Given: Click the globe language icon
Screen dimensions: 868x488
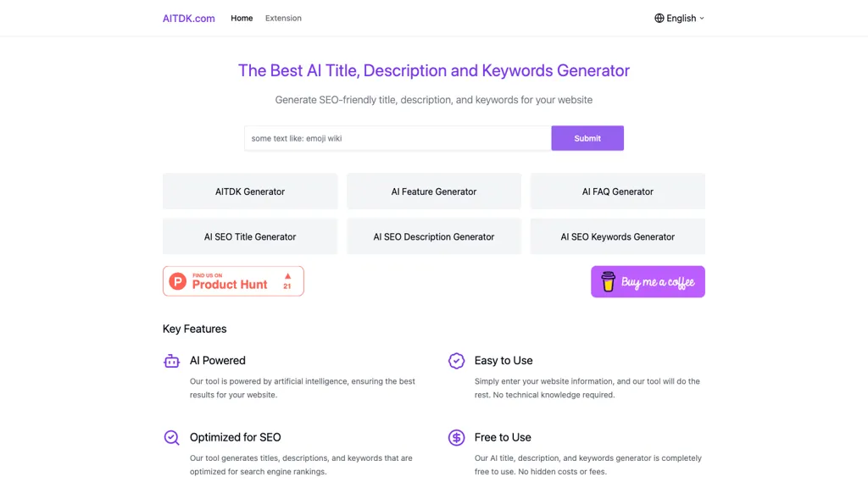Looking at the screenshot, I should pyautogui.click(x=659, y=18).
